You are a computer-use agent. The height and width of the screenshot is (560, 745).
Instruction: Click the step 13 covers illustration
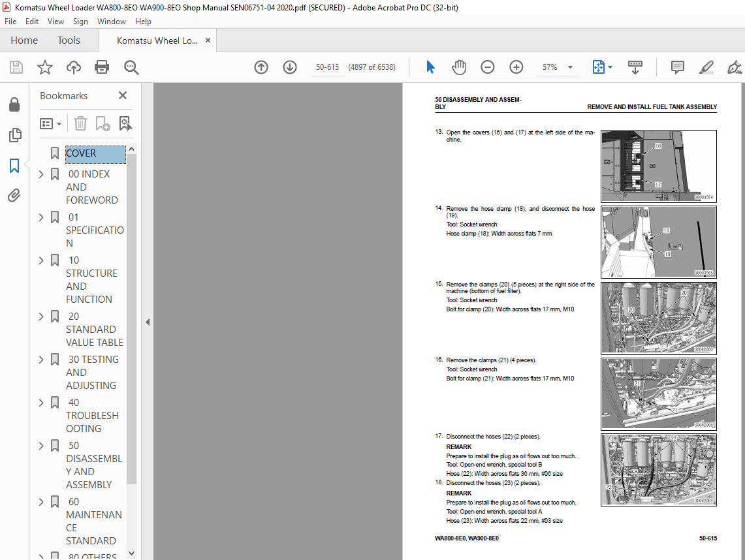click(x=659, y=166)
